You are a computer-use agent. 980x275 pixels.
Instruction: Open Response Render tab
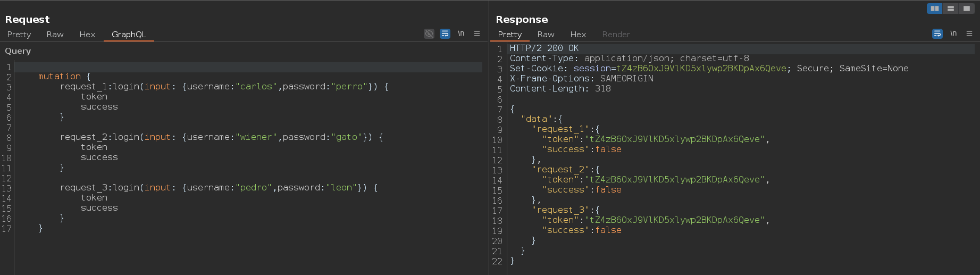tap(616, 35)
